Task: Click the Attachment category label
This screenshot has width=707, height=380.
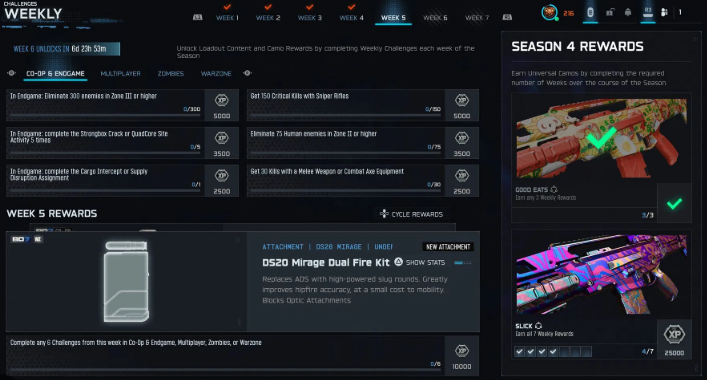Action: 283,247
